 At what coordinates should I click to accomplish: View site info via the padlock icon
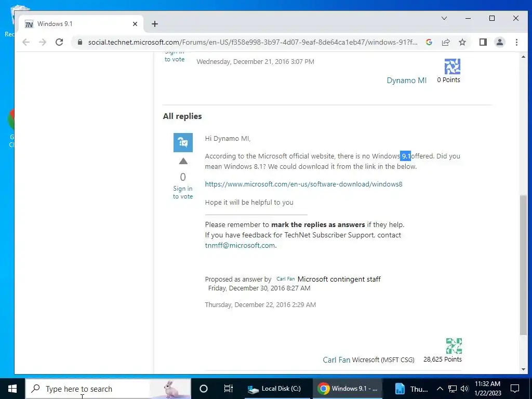pos(79,42)
